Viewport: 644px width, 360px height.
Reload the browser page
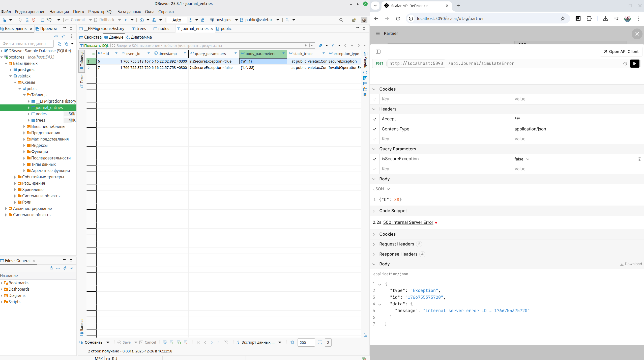point(398,19)
